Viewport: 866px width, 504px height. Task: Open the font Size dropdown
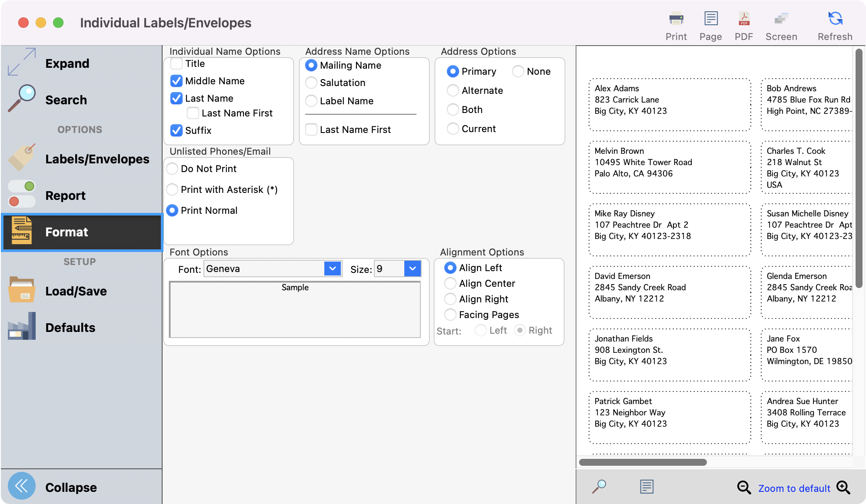tap(412, 269)
